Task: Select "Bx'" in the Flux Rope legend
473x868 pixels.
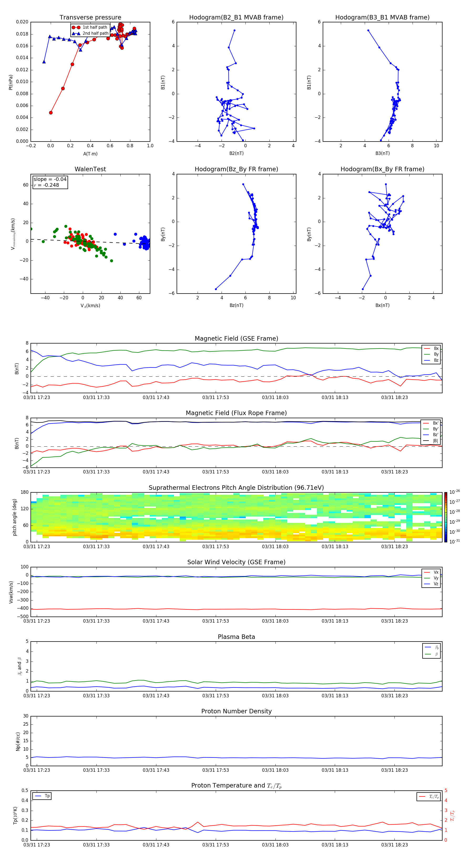Action: [431, 423]
